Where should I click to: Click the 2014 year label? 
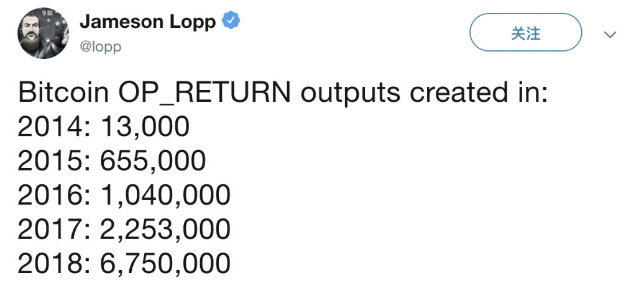click(x=50, y=127)
